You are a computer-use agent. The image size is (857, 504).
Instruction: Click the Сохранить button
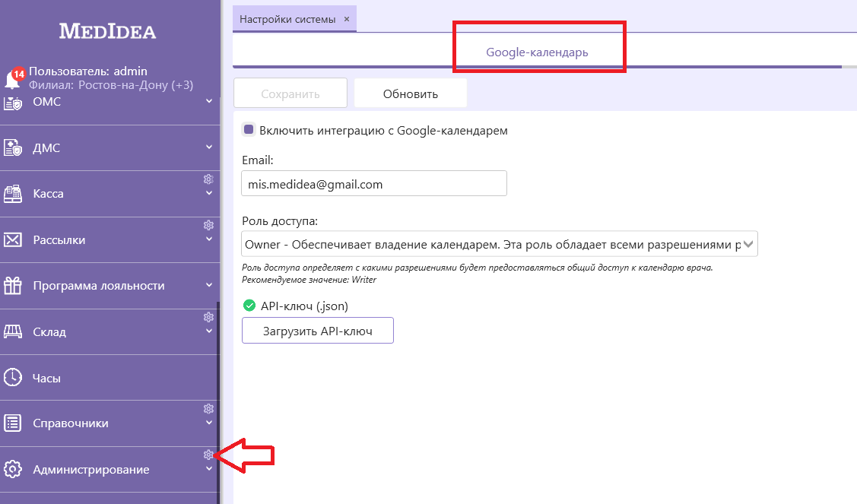tap(290, 94)
